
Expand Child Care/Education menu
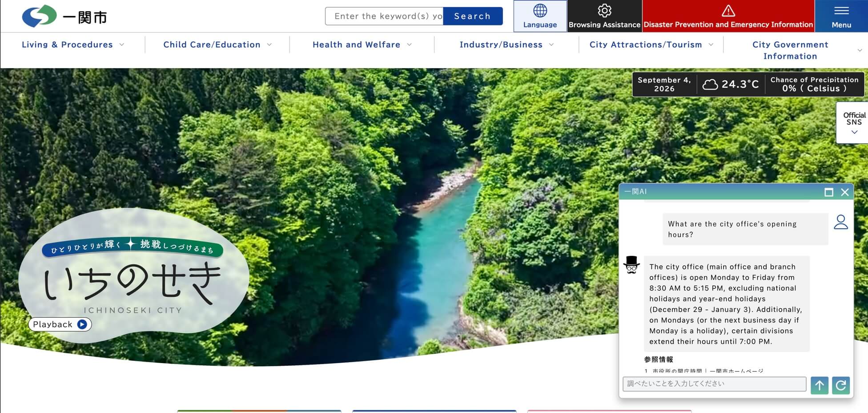[x=217, y=45]
